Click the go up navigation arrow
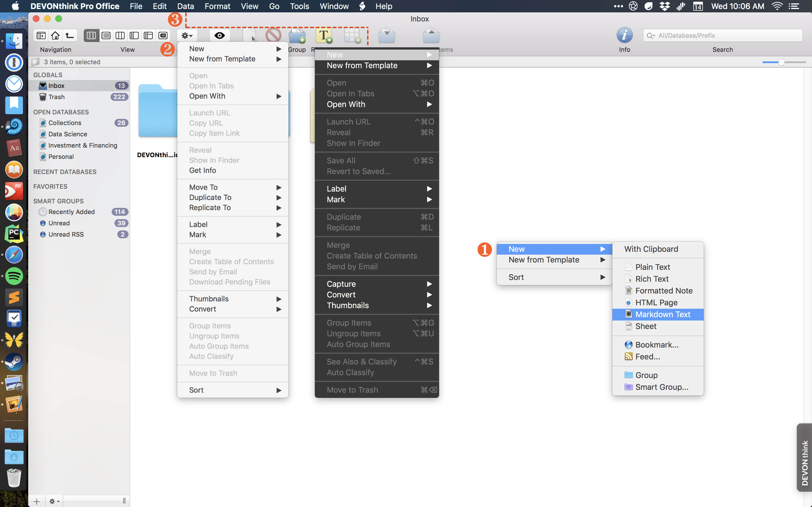Viewport: 812px width, 507px height. pyautogui.click(x=69, y=35)
